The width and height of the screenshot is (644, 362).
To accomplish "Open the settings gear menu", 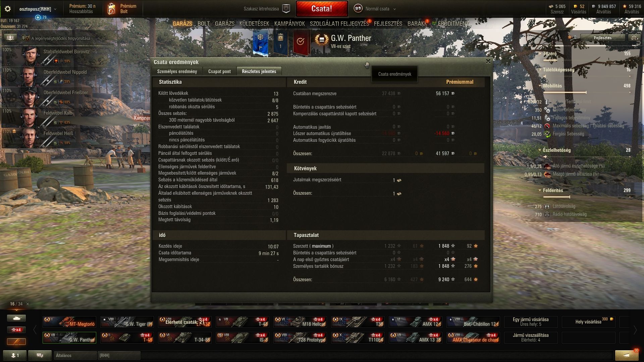I will pyautogui.click(x=7, y=9).
